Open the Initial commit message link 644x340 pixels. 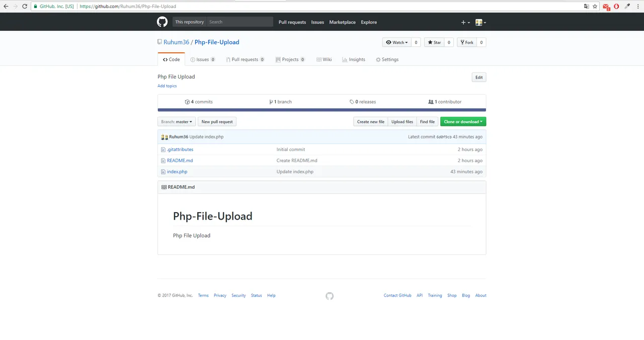point(291,150)
